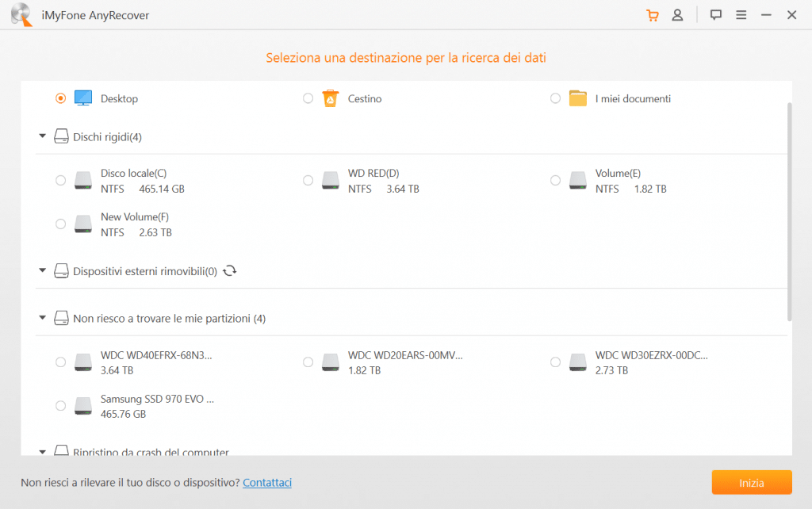Screen dimensions: 812x509
Task: Open the feedback chat bubble icon
Action: coord(716,15)
